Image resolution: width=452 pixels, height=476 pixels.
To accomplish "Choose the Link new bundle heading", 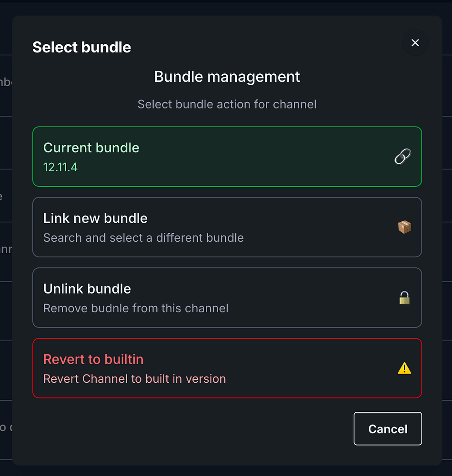I will (x=95, y=218).
